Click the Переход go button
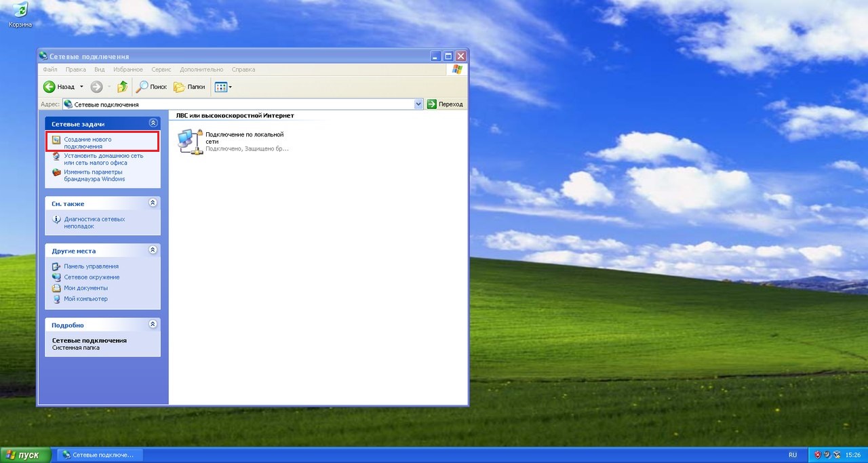Screen dimensions: 868x463 (x=446, y=104)
